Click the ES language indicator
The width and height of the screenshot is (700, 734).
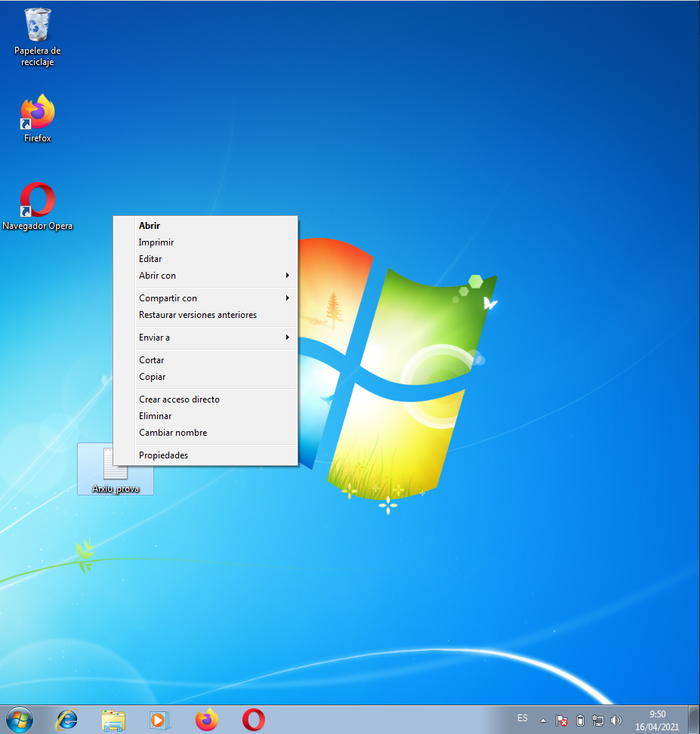523,718
